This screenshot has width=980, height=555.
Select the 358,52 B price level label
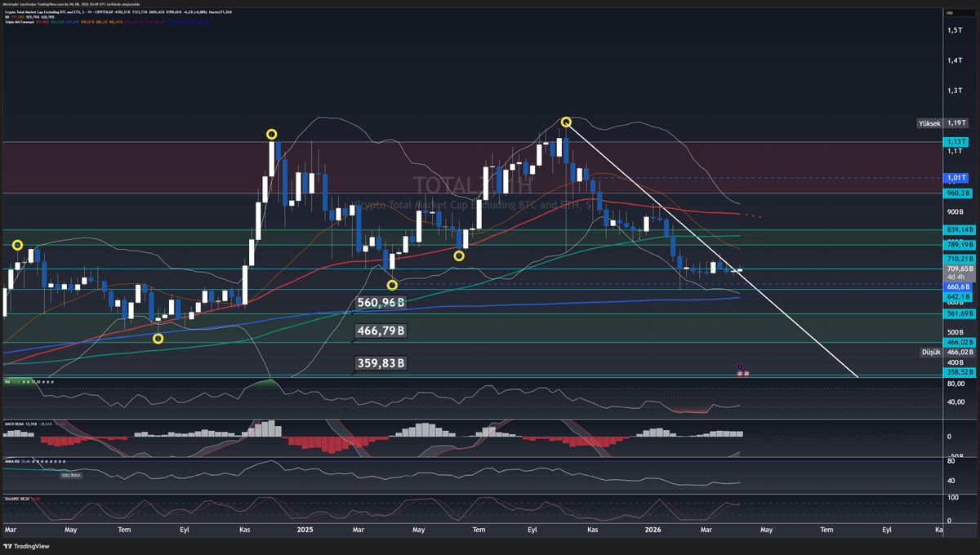[x=958, y=371]
